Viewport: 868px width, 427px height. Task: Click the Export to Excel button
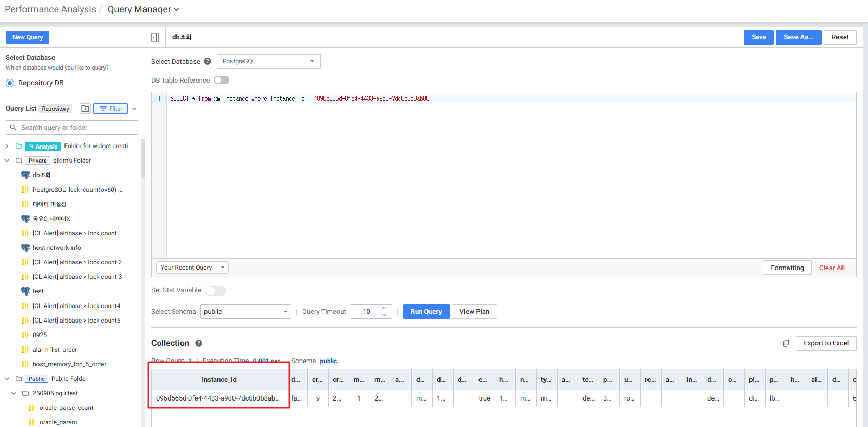(825, 343)
